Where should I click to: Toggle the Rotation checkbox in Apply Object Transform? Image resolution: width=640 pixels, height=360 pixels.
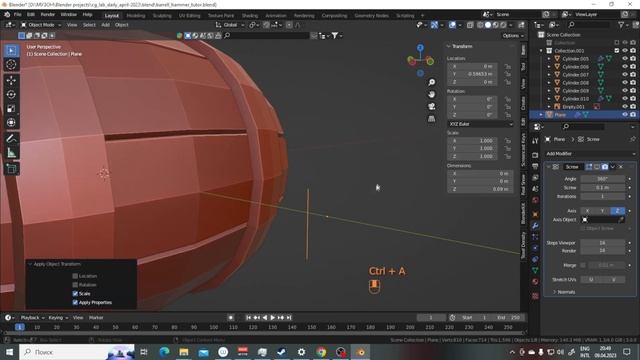click(x=75, y=285)
